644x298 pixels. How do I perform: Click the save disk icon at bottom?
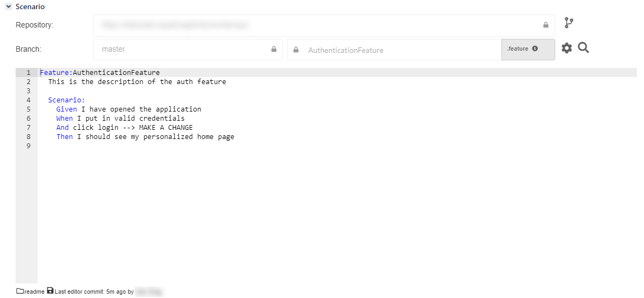[50, 291]
